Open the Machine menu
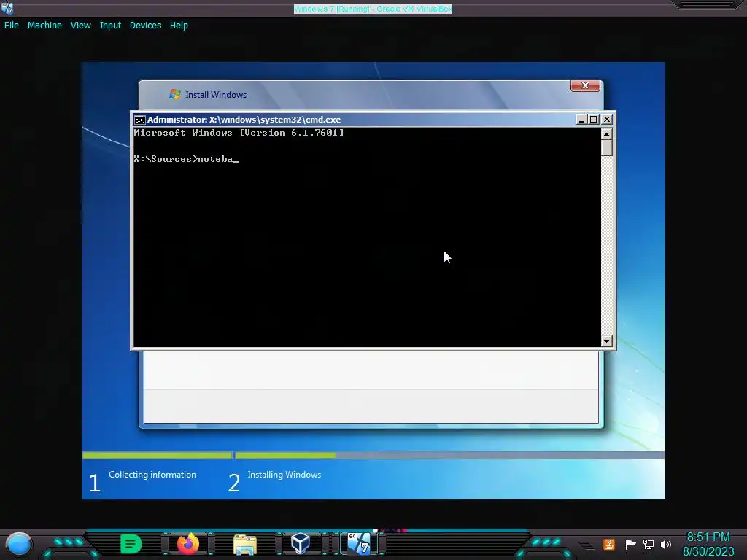 click(44, 26)
